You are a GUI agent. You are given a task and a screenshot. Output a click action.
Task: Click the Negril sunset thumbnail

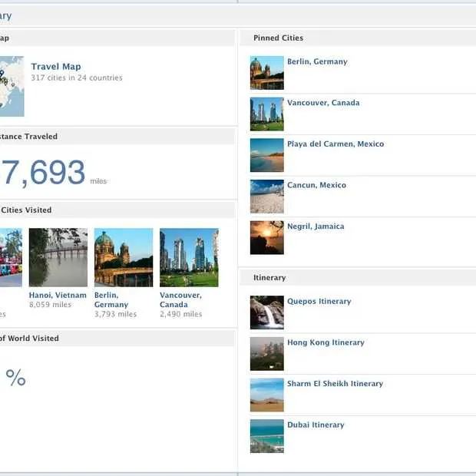click(x=267, y=238)
